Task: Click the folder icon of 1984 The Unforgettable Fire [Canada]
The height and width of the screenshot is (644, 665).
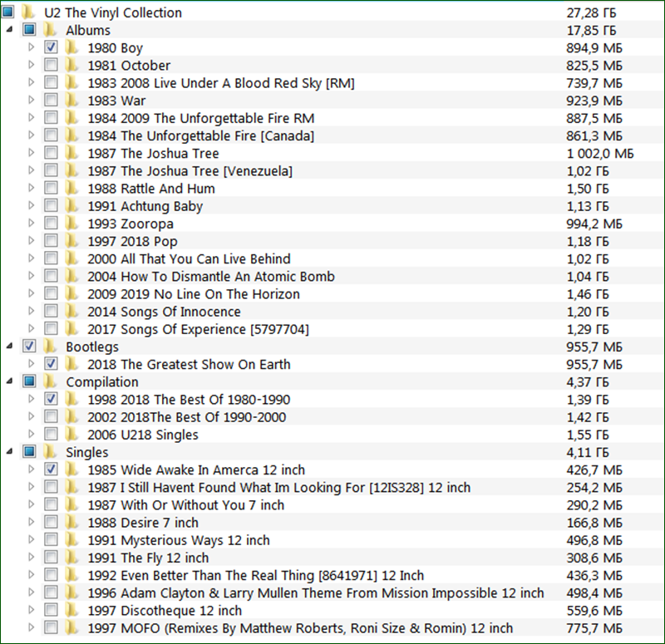Action: [x=71, y=135]
